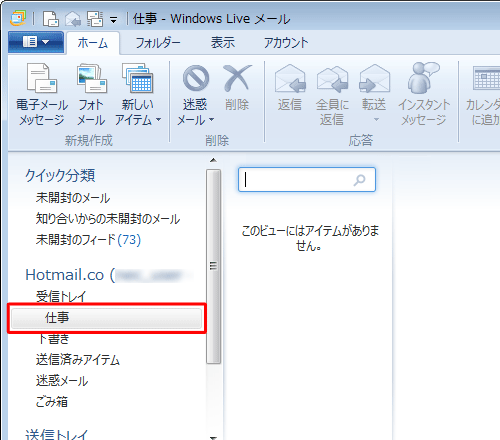Click the 転送 forward icon
This screenshot has width=500, height=440.
[374, 79]
